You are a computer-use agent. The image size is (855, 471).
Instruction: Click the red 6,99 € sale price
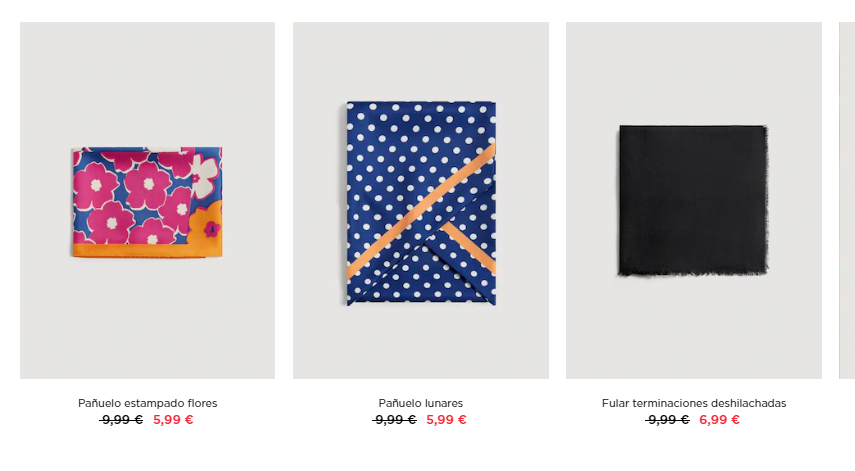pyautogui.click(x=720, y=420)
